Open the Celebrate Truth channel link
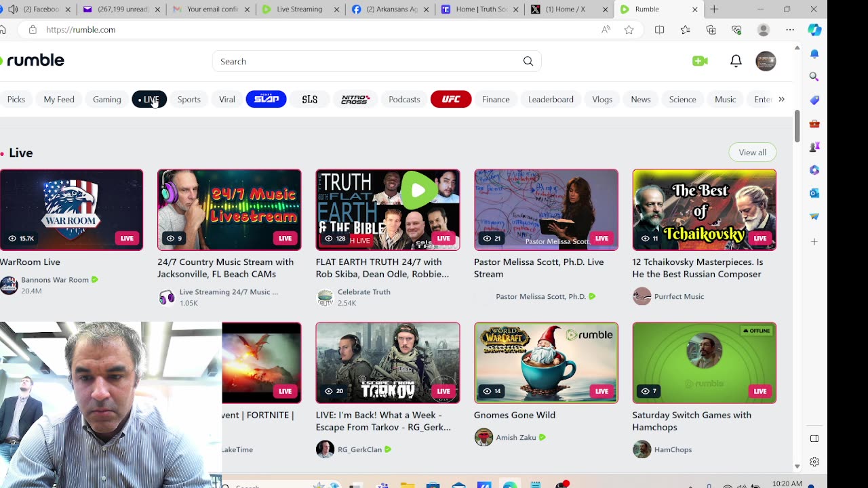Image resolution: width=868 pixels, height=488 pixels. [x=364, y=291]
